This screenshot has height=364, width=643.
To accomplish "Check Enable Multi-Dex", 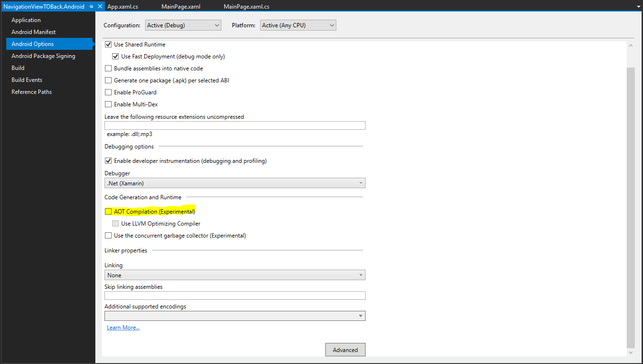I will [x=108, y=104].
